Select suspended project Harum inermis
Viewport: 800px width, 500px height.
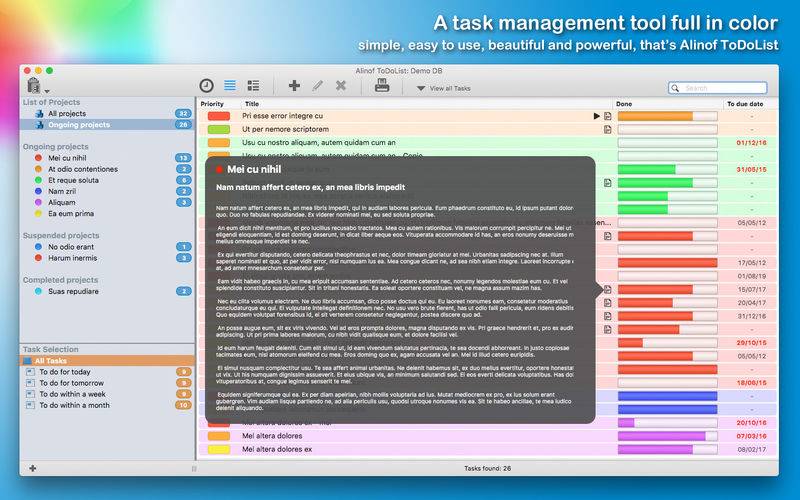pyautogui.click(x=107, y=258)
